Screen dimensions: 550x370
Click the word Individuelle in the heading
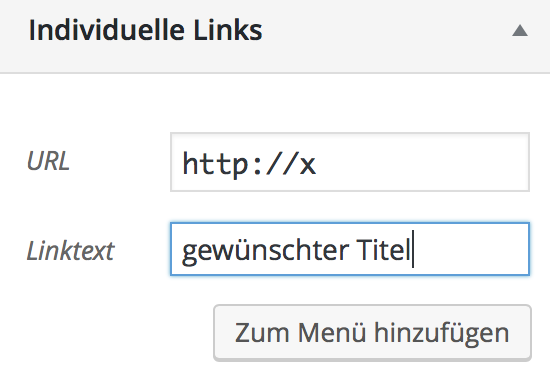(107, 30)
